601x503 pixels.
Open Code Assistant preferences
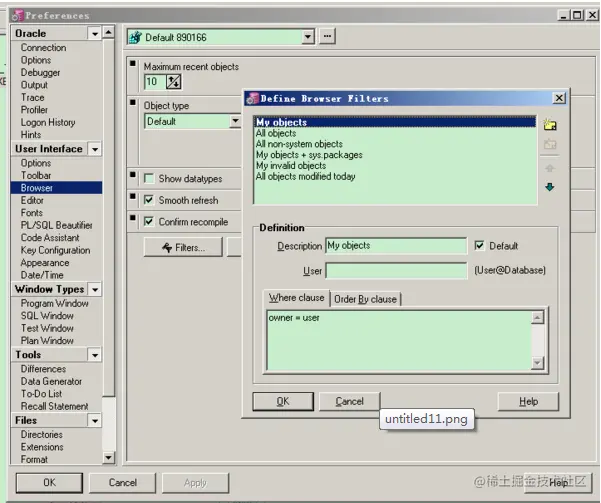(50, 238)
